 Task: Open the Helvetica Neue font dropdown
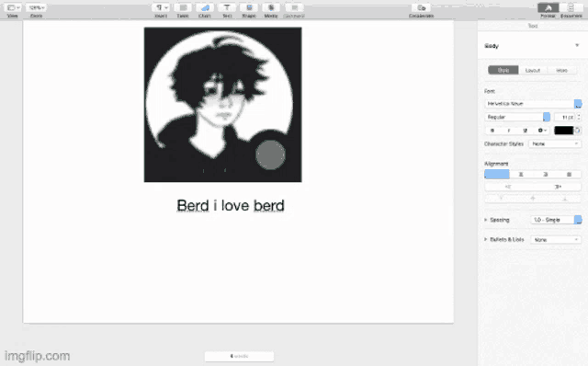point(533,104)
